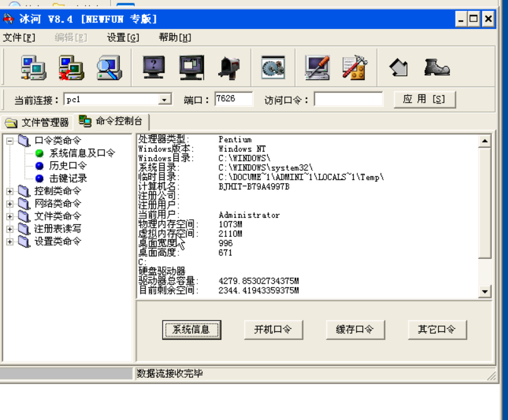This screenshot has height=420, width=508.
Task: Click the 系统信息 button
Action: [192, 330]
